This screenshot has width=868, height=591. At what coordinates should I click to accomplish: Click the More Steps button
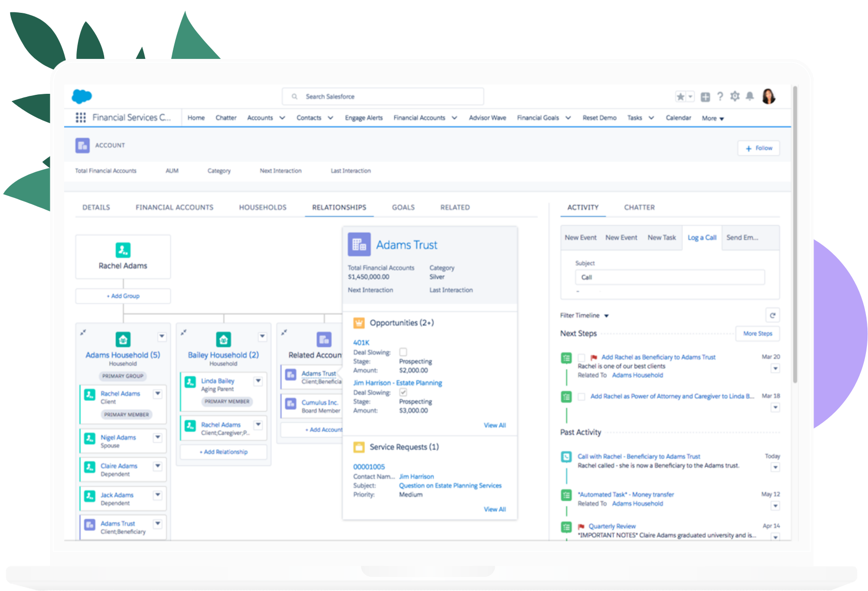758,334
